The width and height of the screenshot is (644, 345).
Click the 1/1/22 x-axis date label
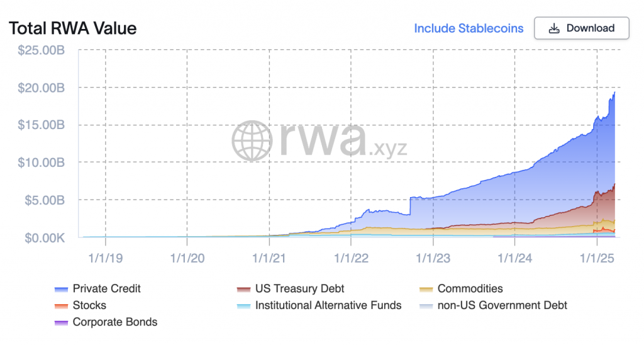351,257
